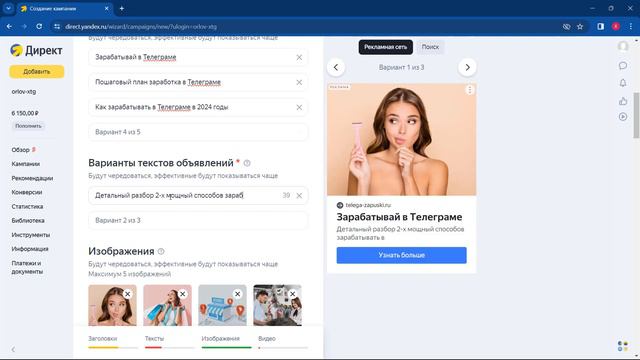Bookmark this page with star
The image size is (640, 360).
click(580, 27)
